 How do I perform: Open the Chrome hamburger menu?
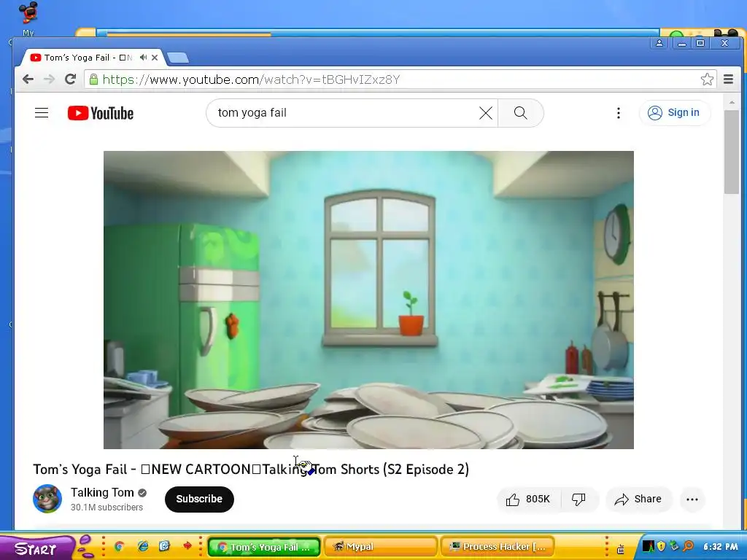[x=728, y=79]
